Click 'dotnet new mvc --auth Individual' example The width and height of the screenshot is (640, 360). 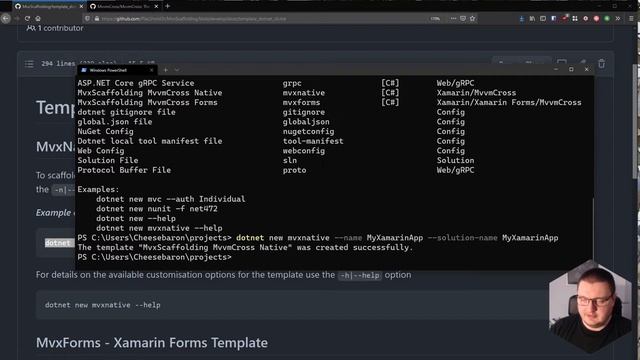tap(171, 199)
